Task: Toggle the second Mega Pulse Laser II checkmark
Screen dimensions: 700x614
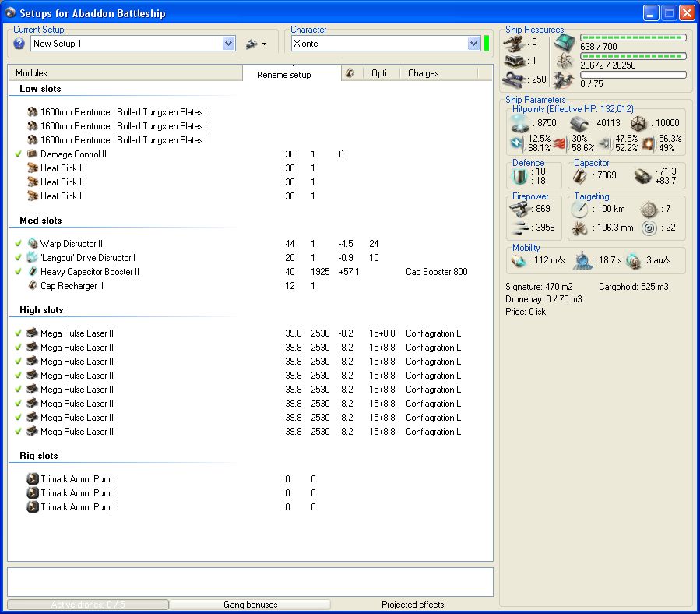Action: [x=19, y=348]
